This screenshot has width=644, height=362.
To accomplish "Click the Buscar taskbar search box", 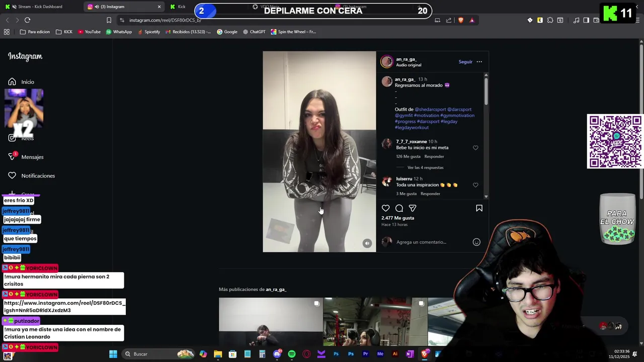I will tap(159, 354).
